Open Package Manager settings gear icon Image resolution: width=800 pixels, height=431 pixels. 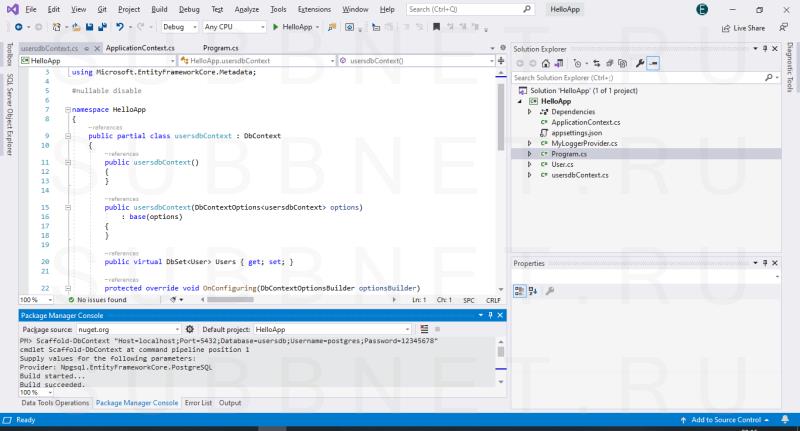[190, 329]
